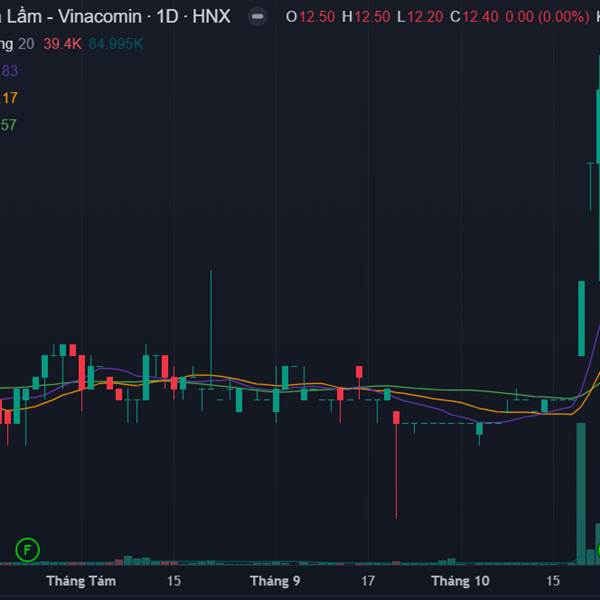Click the tallest volume bar in October

[581, 494]
